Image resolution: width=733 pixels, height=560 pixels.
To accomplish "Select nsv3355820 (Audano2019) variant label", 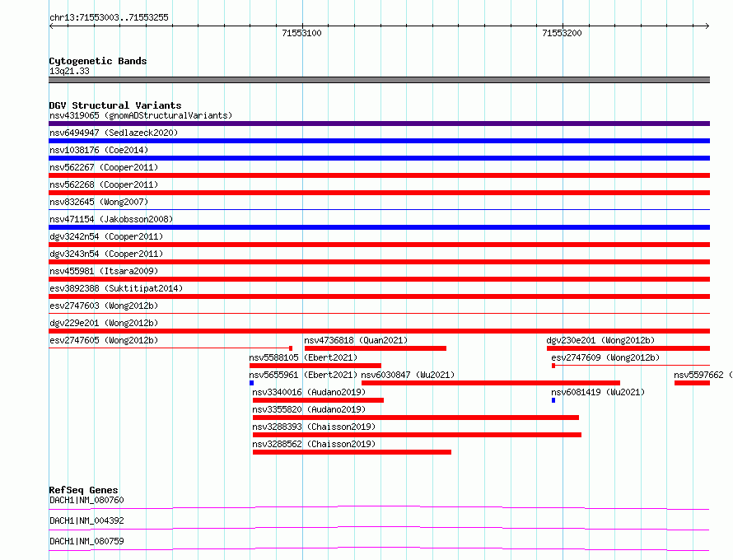I will [x=309, y=409].
